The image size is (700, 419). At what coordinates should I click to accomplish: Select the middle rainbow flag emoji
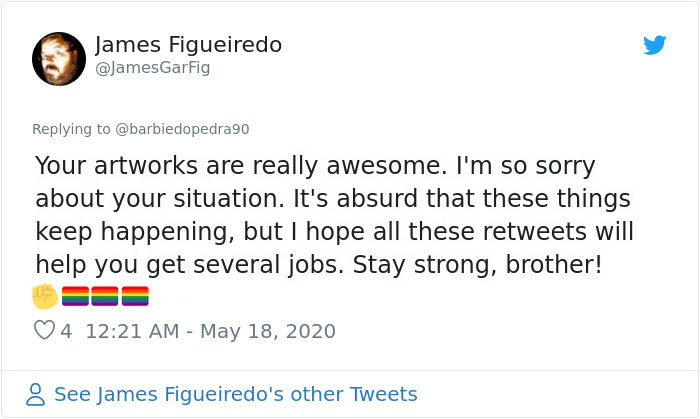click(105, 296)
